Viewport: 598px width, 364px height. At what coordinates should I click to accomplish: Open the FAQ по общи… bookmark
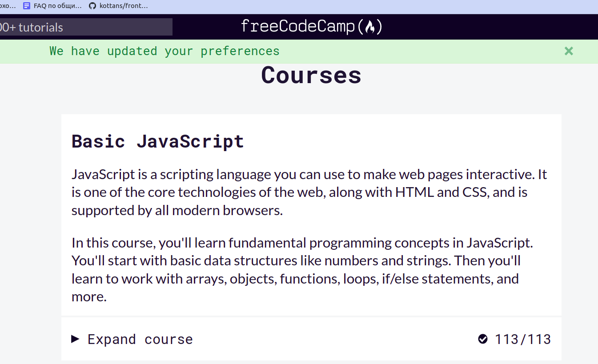pyautogui.click(x=52, y=6)
